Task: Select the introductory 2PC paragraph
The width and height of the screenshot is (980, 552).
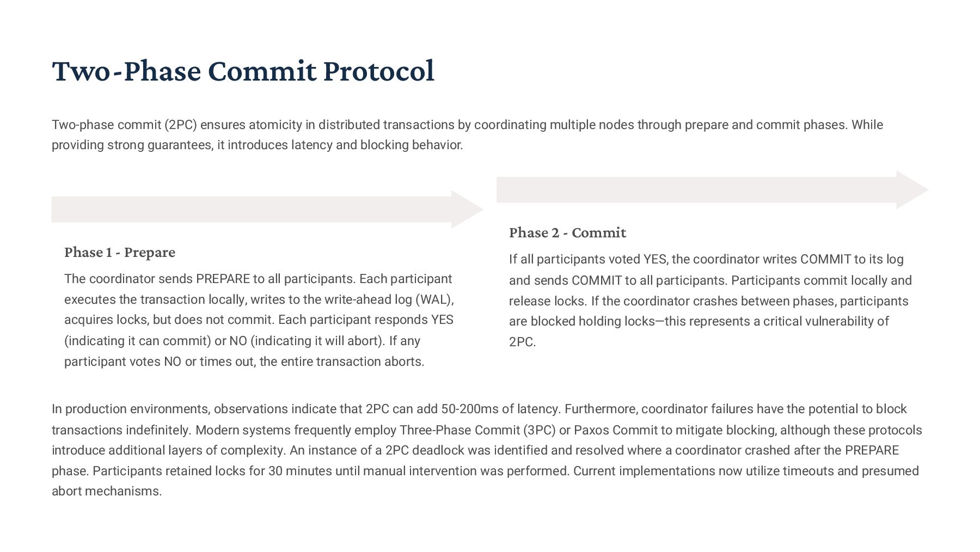Action: (x=468, y=134)
